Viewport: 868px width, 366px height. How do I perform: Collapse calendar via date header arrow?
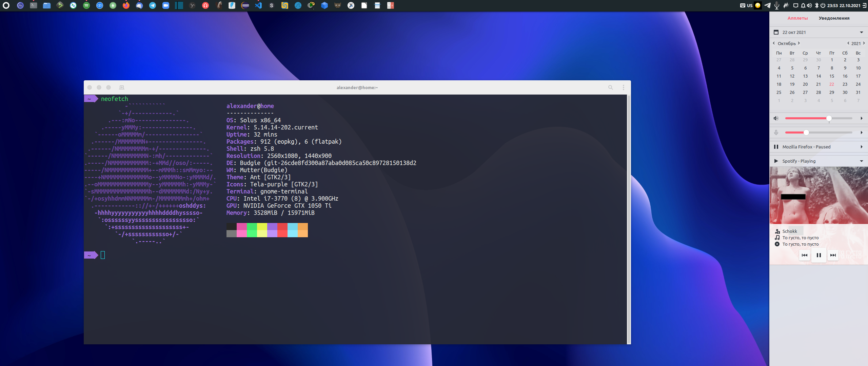pyautogui.click(x=861, y=32)
